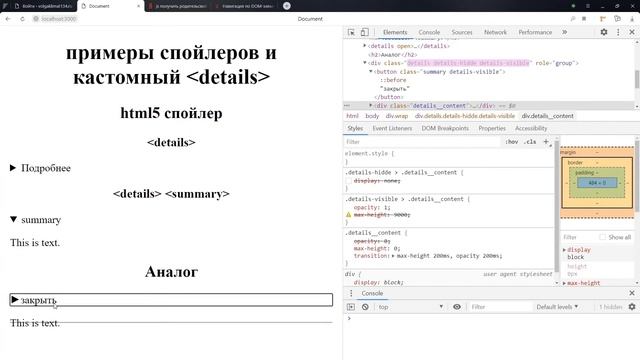The image size is (640, 360).
Task: Click the computed pane Filter field
Action: (x=579, y=237)
